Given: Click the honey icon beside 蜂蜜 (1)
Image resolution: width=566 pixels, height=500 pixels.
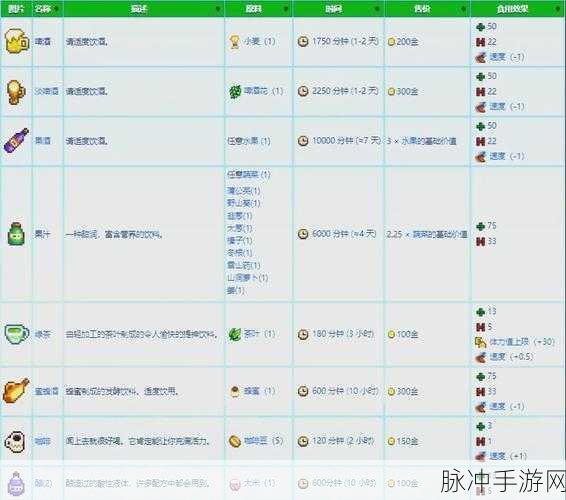Looking at the screenshot, I should click(235, 391).
